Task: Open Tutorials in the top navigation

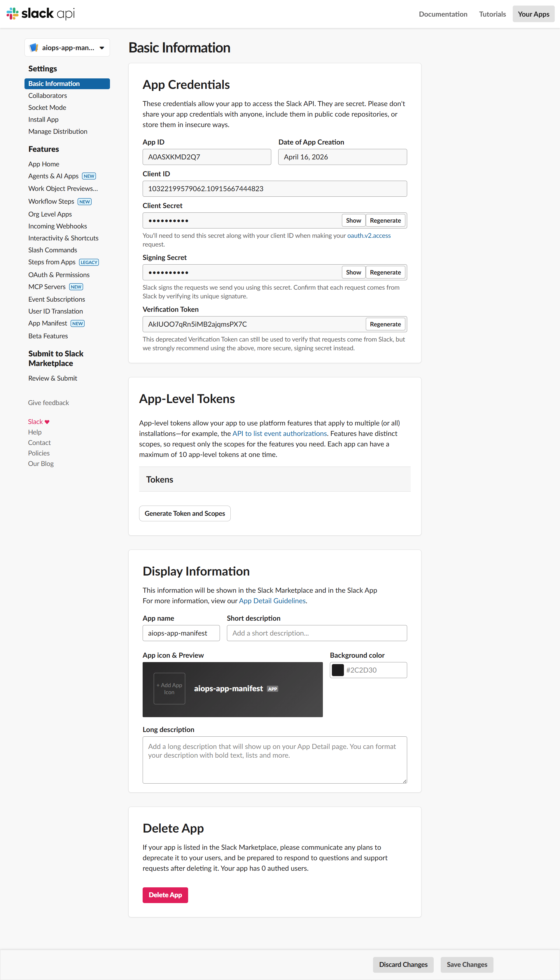Action: point(492,14)
